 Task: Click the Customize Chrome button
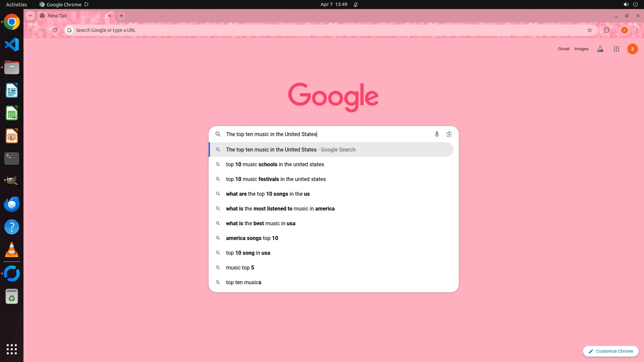610,351
